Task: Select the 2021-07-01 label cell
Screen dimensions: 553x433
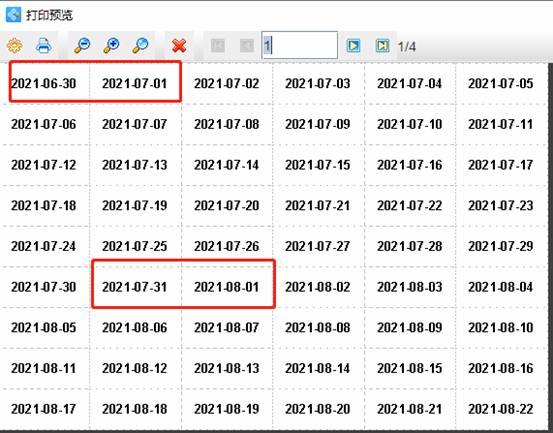Action: (135, 84)
